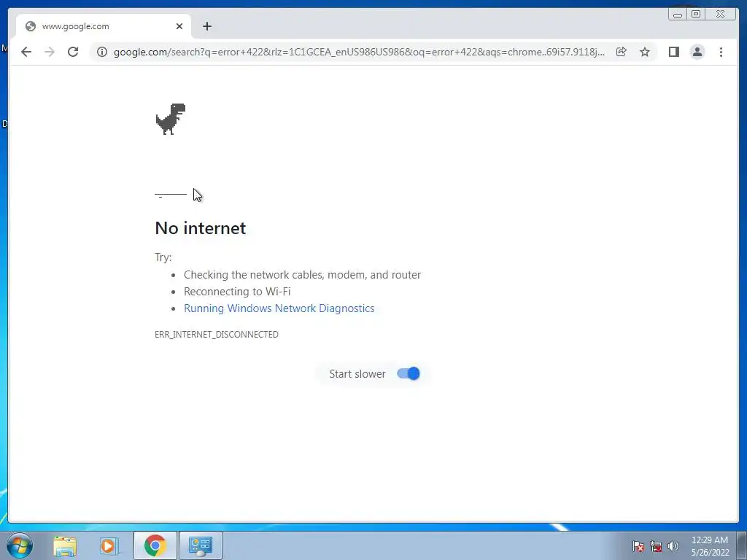Open the side panel
The image size is (747, 560).
[673, 52]
